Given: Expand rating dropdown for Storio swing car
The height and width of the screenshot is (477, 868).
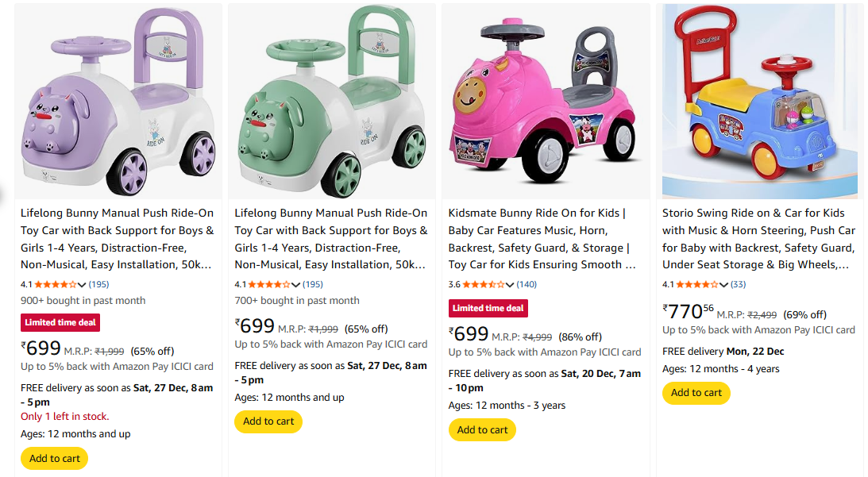Looking at the screenshot, I should 724,284.
